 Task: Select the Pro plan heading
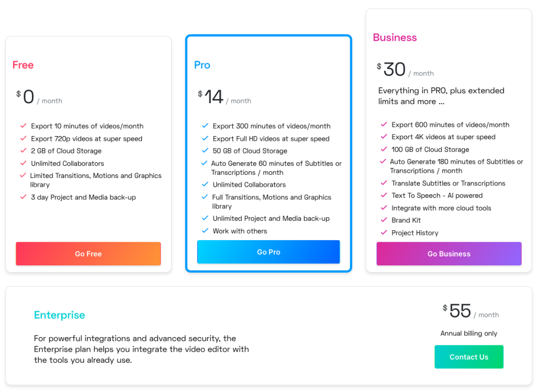click(x=202, y=65)
